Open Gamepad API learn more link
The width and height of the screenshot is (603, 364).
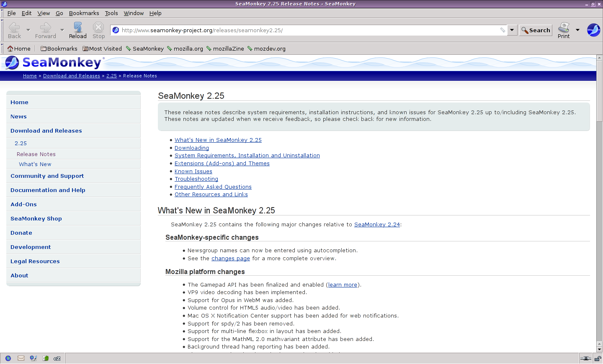point(343,285)
